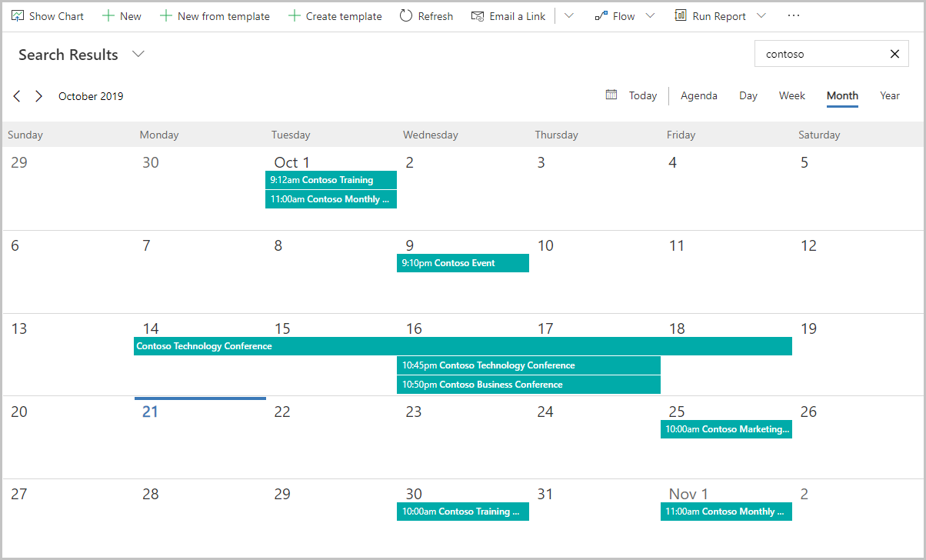Click the Email a Link envelope icon
The image size is (926, 560).
coord(478,15)
